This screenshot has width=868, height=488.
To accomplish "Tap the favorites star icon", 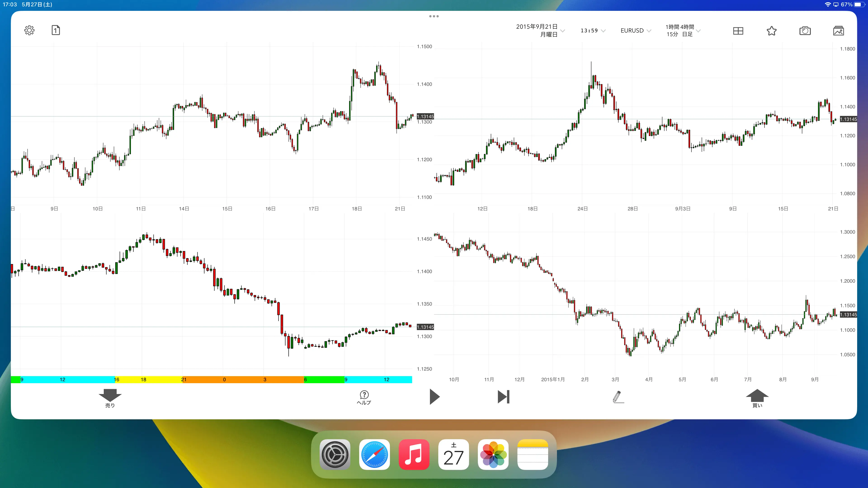I will click(772, 31).
